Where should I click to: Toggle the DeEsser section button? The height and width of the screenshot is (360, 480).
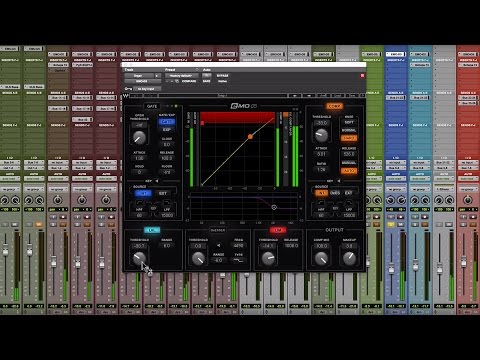218,230
